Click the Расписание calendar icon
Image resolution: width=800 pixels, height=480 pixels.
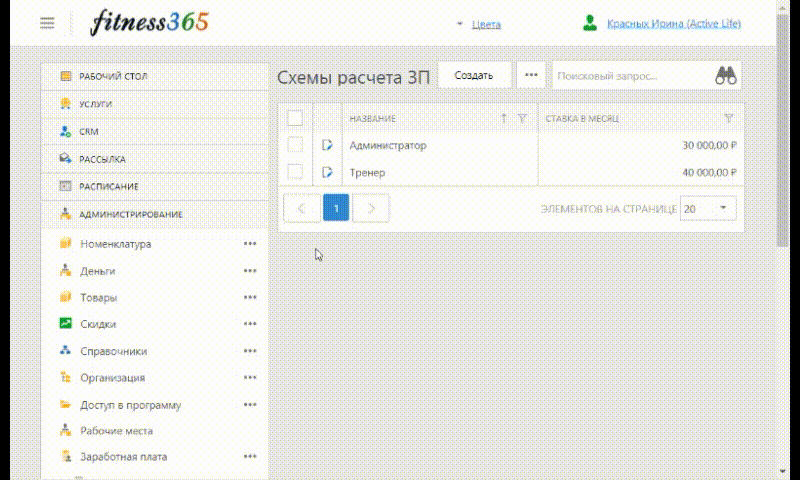(65, 186)
